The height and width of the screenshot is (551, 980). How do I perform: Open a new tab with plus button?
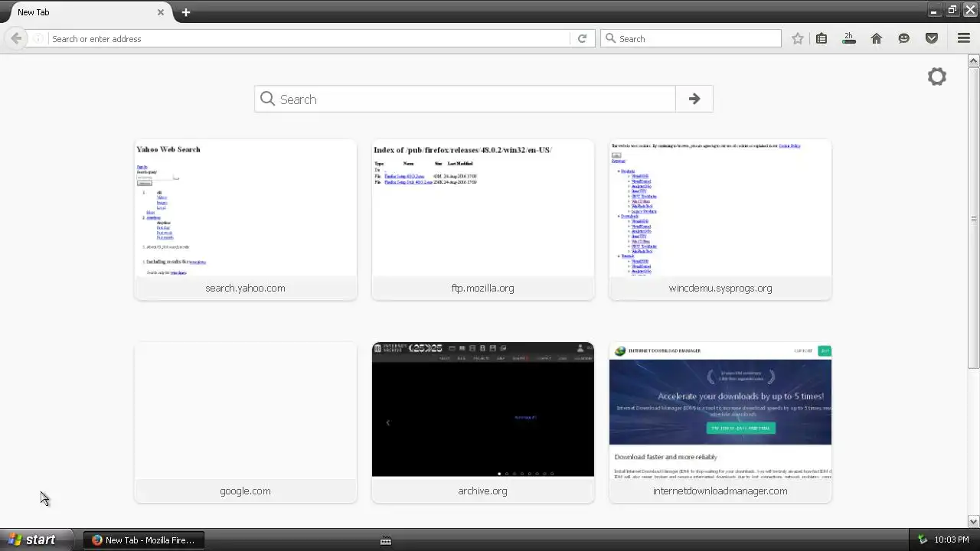point(186,12)
